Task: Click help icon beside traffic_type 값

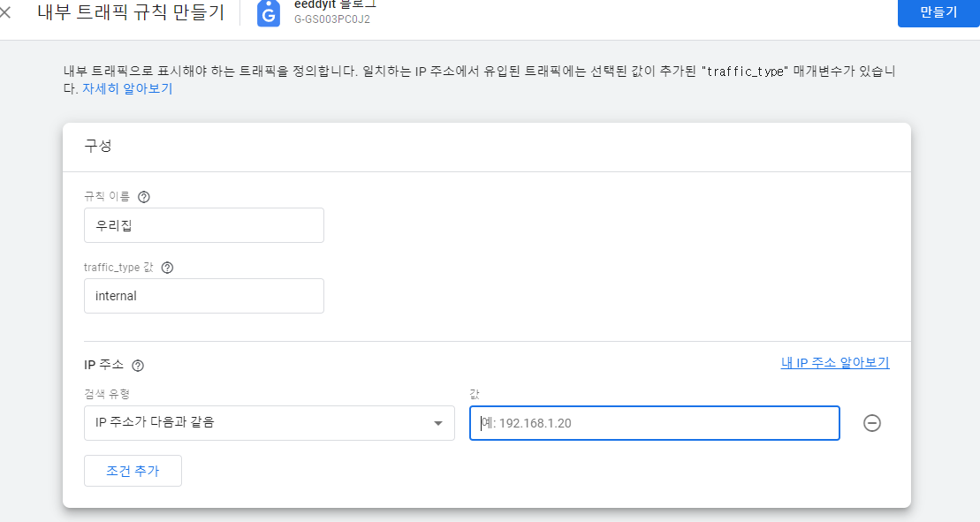Action: (167, 268)
